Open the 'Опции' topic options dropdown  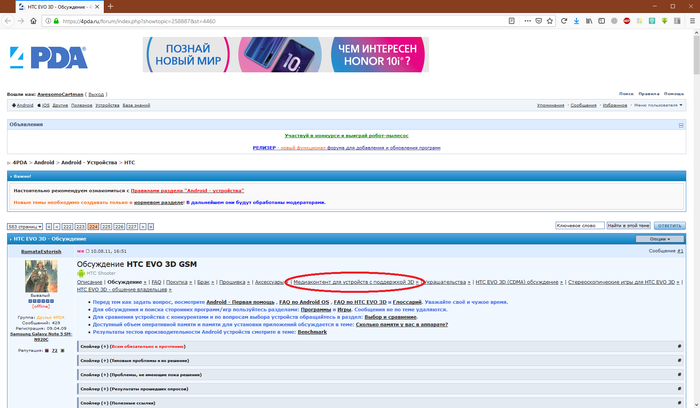click(x=659, y=240)
